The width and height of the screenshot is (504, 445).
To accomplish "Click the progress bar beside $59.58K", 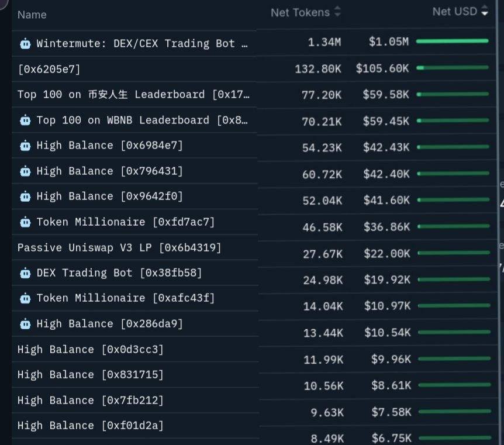I will (453, 94).
